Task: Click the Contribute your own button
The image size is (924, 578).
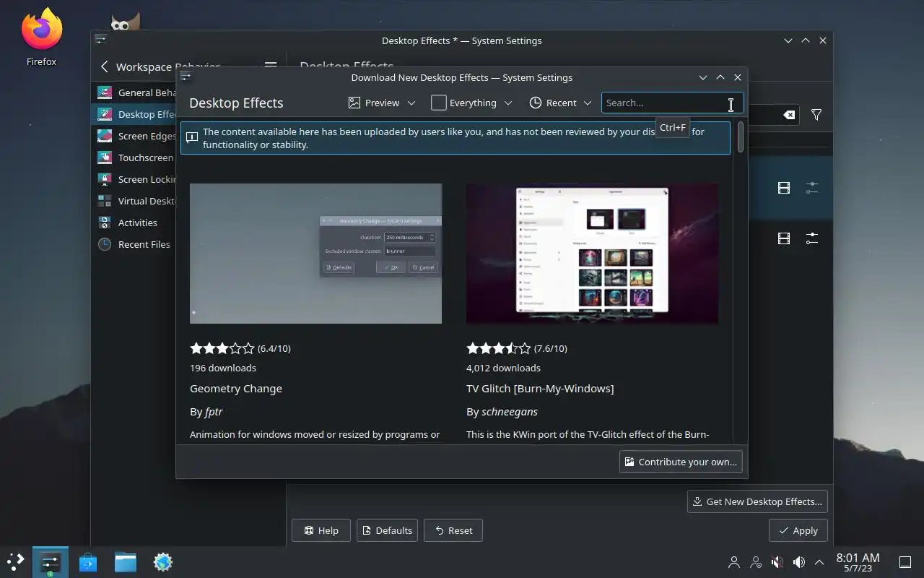Action: [x=681, y=462]
